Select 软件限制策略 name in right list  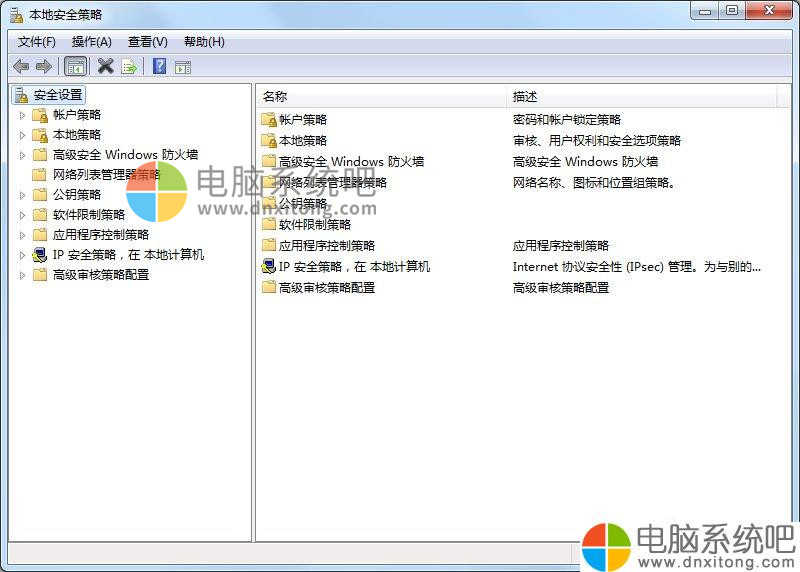tap(315, 224)
